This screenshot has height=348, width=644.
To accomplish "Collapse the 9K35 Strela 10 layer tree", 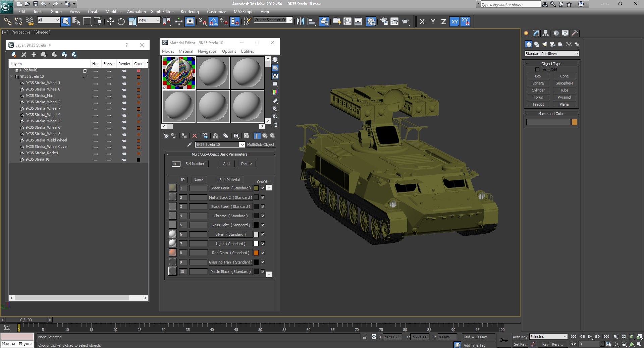I will (12, 77).
